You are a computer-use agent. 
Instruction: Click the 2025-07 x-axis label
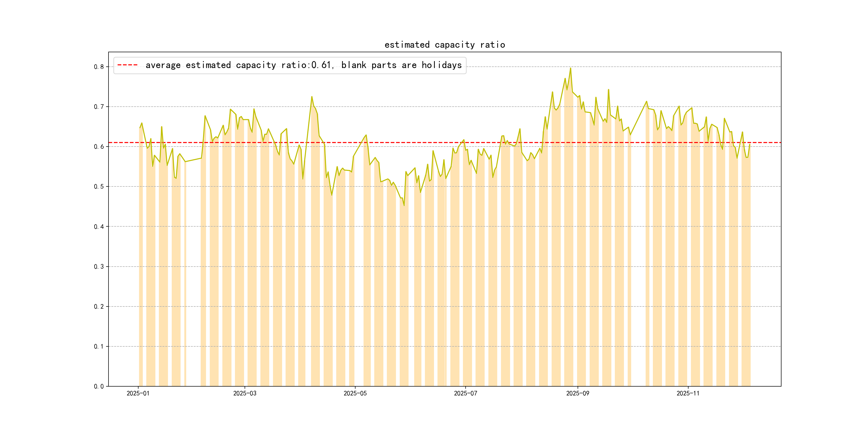click(x=465, y=393)
